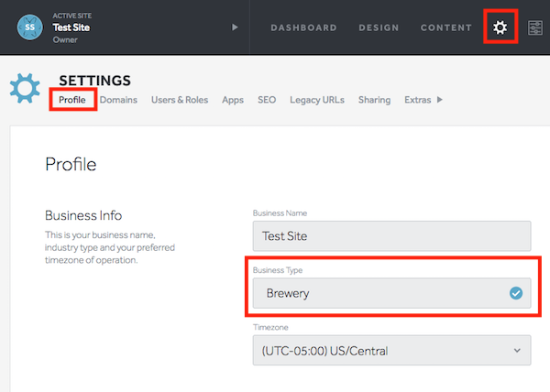Switch to the Domains tab
This screenshot has width=550, height=392.
(x=118, y=100)
